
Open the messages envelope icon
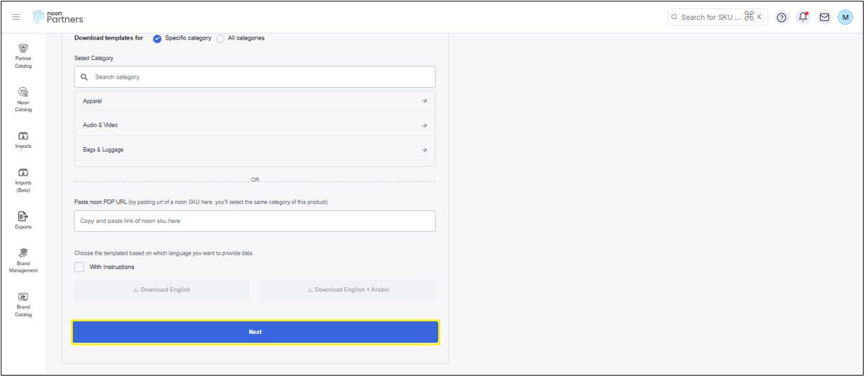click(x=824, y=18)
